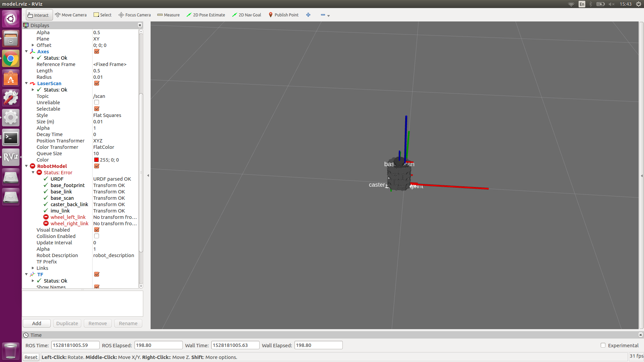The width and height of the screenshot is (644, 362).
Task: Collapse the TF display
Action: point(26,275)
